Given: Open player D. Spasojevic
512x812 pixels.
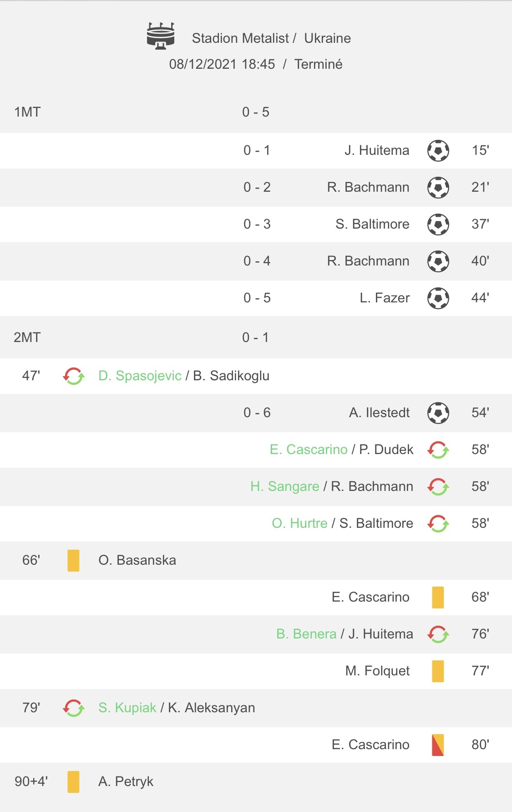Looking at the screenshot, I should pyautogui.click(x=140, y=376).
